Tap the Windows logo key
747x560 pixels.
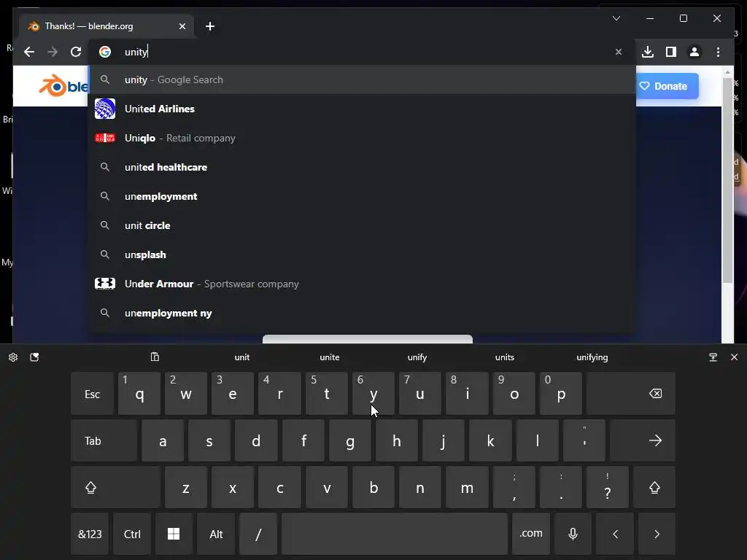(x=174, y=534)
